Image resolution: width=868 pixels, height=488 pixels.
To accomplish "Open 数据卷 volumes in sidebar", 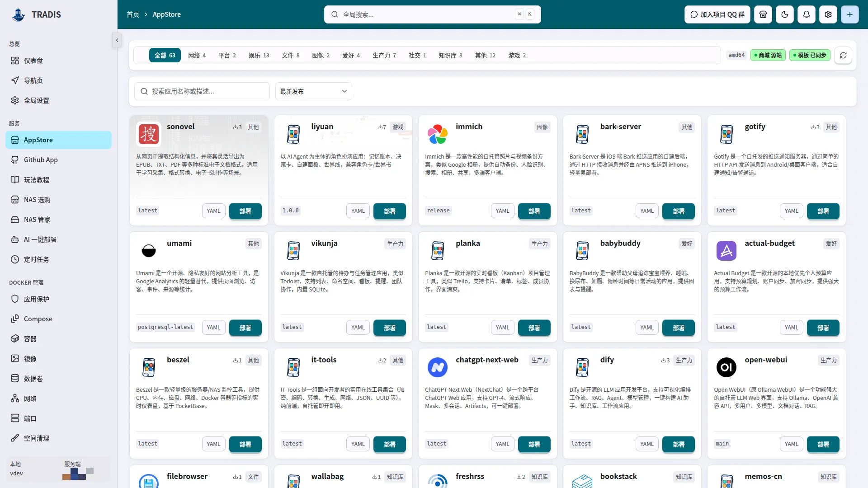I will coord(58,379).
